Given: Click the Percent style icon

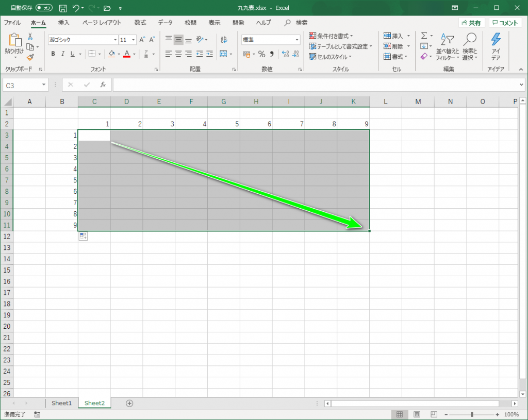Looking at the screenshot, I should tap(261, 54).
